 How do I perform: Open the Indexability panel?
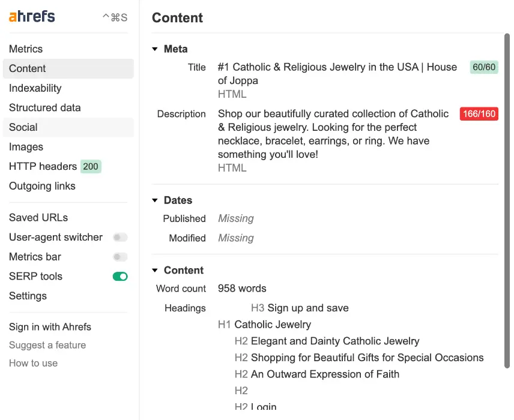[35, 88]
